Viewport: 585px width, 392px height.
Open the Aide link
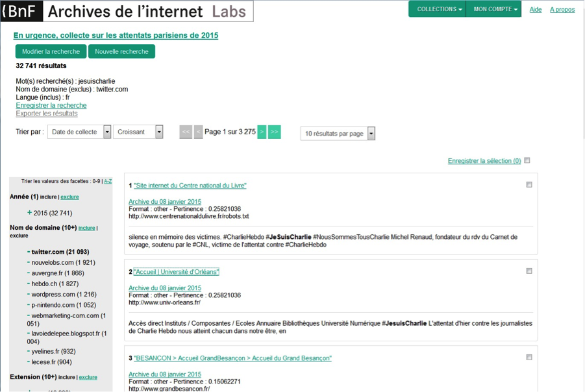pyautogui.click(x=536, y=9)
